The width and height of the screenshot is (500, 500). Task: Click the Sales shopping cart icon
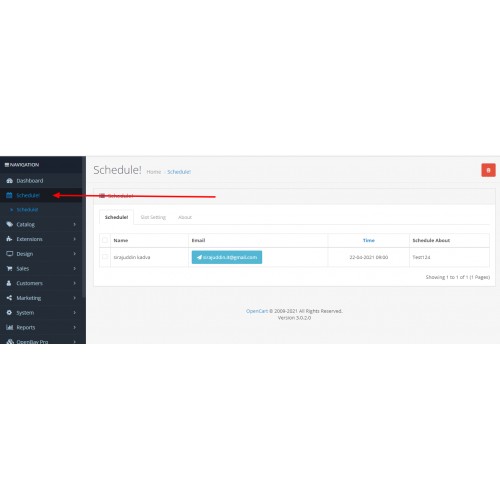coord(9,268)
